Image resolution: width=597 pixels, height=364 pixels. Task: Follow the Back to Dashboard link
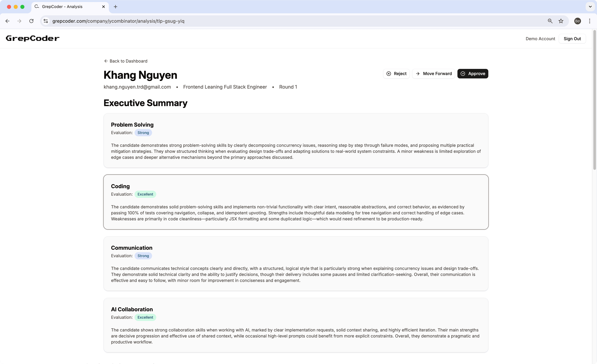[128, 61]
